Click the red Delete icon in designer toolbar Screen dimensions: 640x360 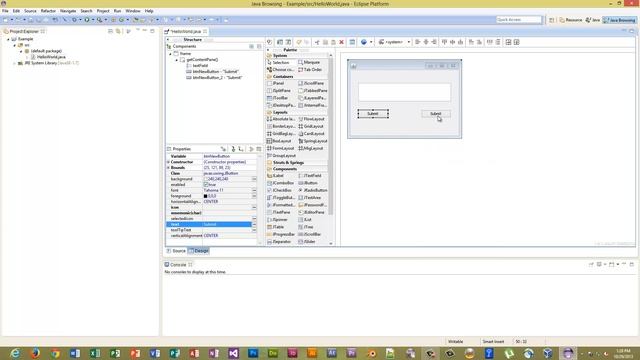[342, 42]
